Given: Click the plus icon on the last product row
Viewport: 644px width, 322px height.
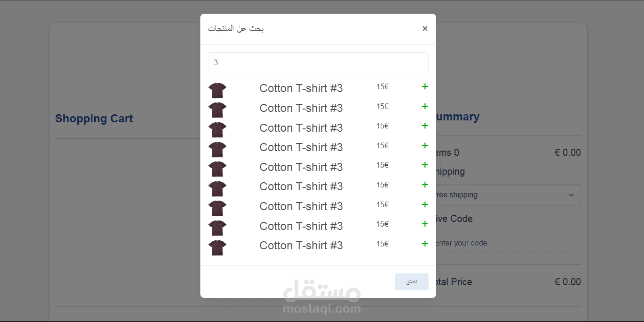Looking at the screenshot, I should [x=425, y=244].
